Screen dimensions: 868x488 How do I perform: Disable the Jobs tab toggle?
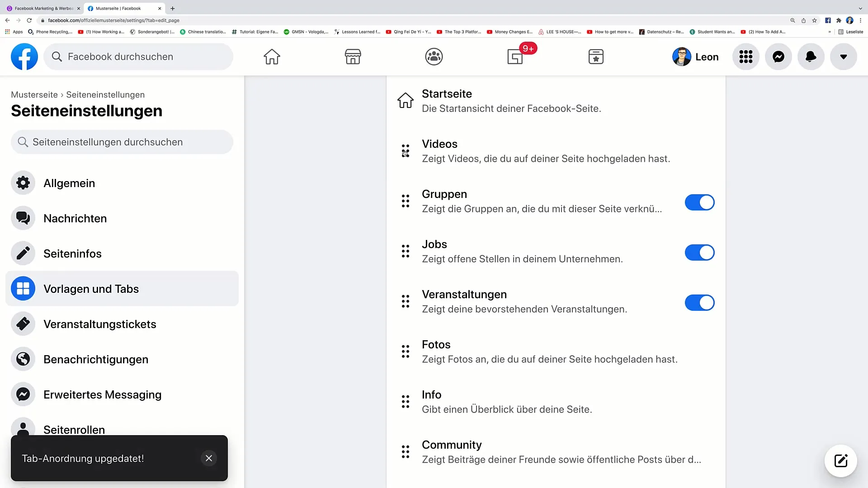pos(700,253)
